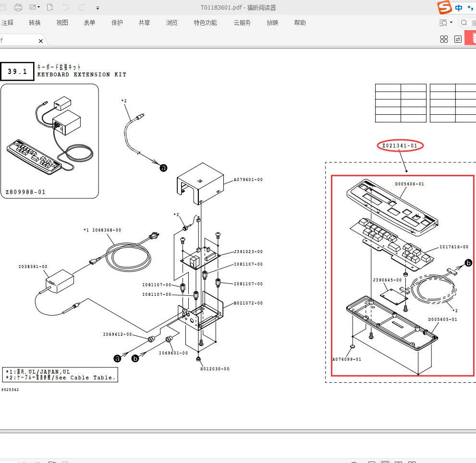Open the 特色功能 menu tab

(x=205, y=23)
